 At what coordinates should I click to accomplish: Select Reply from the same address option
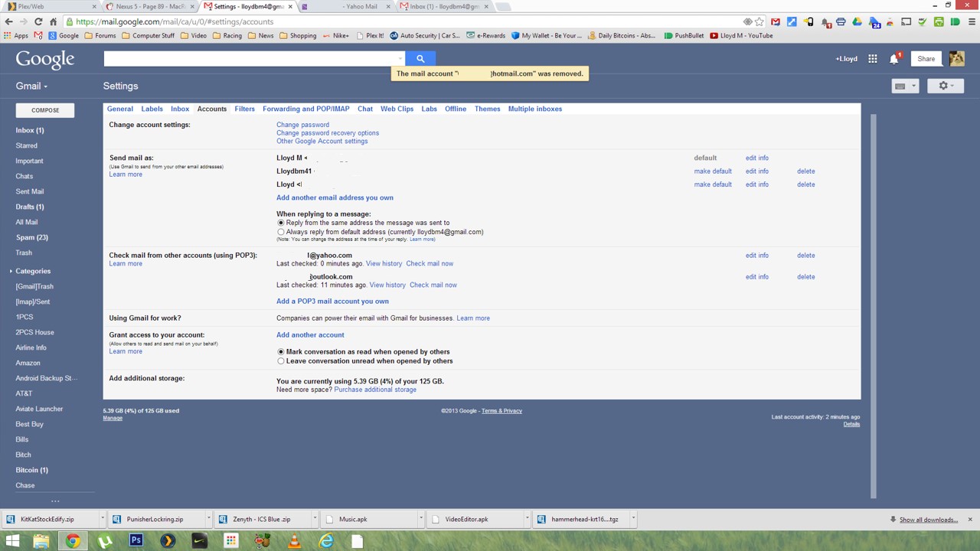click(281, 223)
